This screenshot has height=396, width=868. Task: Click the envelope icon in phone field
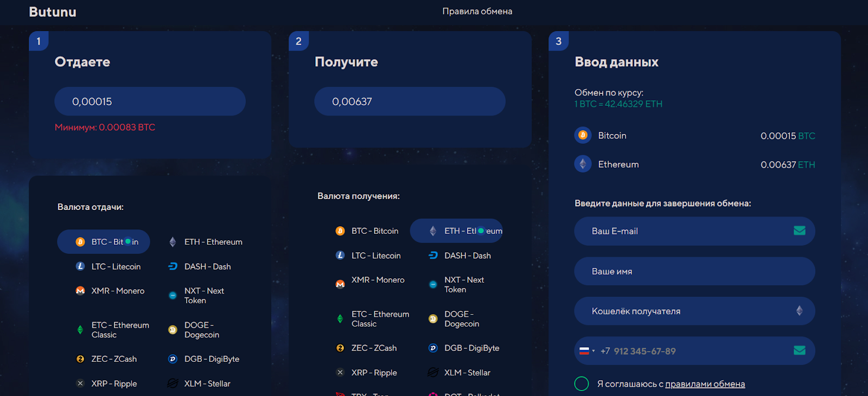[799, 350]
